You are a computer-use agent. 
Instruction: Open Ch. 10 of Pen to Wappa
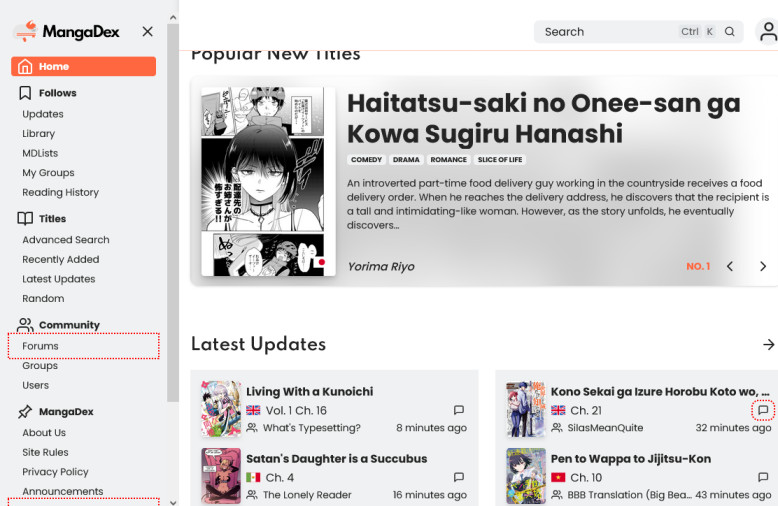(586, 478)
